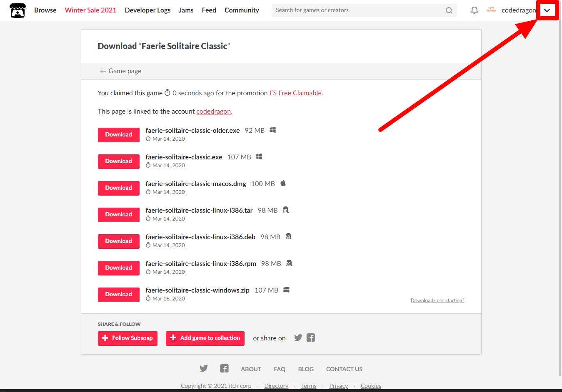This screenshot has width=562, height=392.
Task: Open the Browse menu
Action: point(45,10)
